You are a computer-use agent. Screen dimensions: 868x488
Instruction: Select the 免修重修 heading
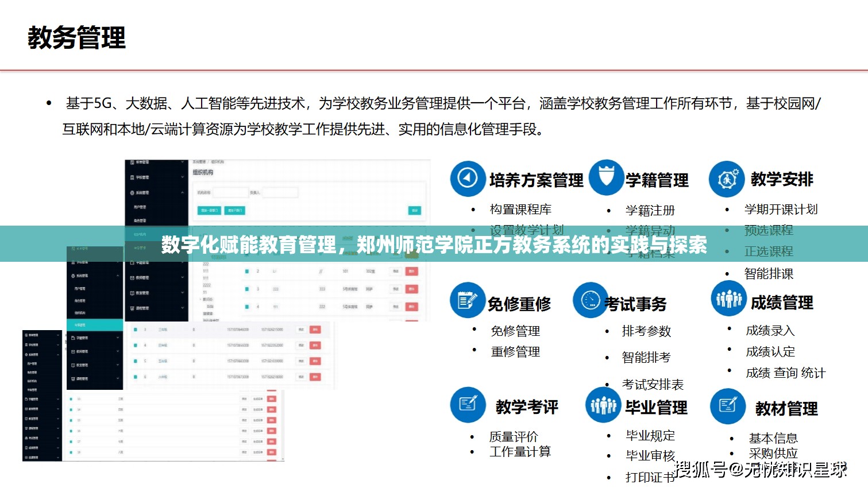(x=519, y=304)
